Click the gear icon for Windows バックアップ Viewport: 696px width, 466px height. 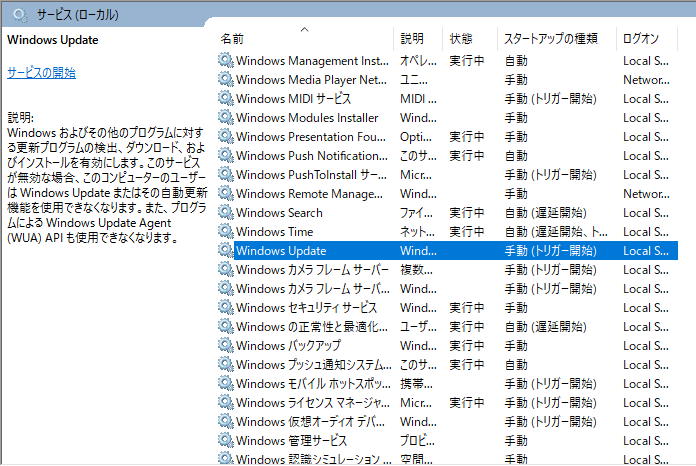[x=226, y=345]
